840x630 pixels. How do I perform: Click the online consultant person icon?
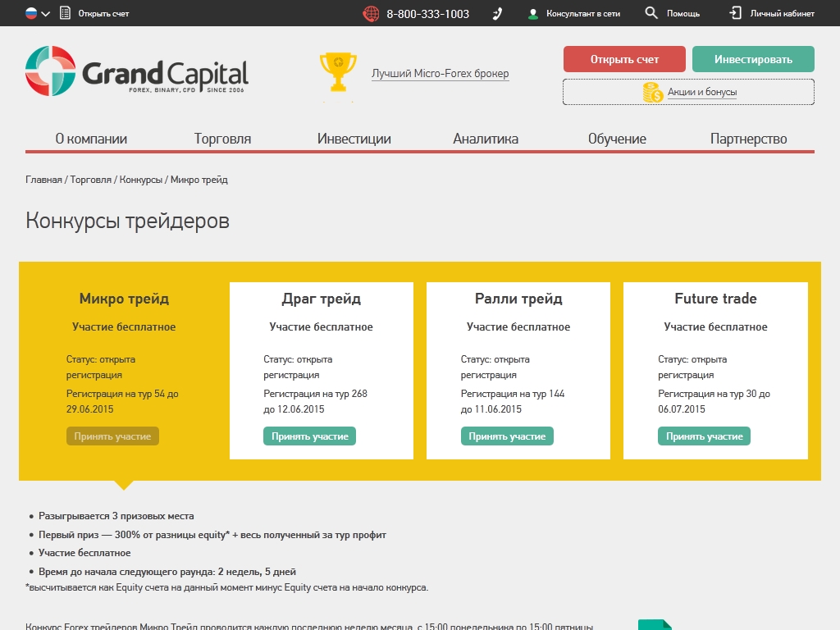pos(533,14)
